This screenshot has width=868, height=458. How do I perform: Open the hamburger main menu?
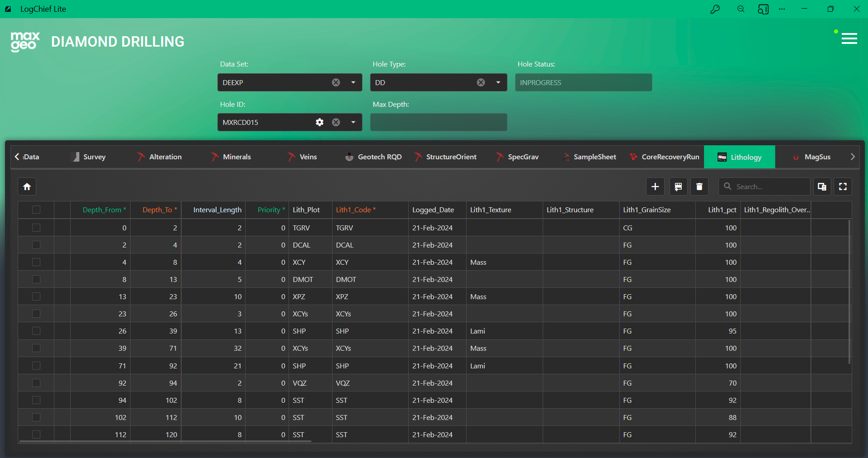click(x=849, y=39)
